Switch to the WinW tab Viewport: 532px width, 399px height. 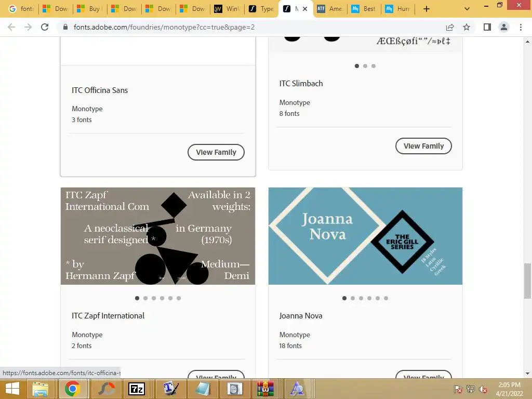(227, 9)
